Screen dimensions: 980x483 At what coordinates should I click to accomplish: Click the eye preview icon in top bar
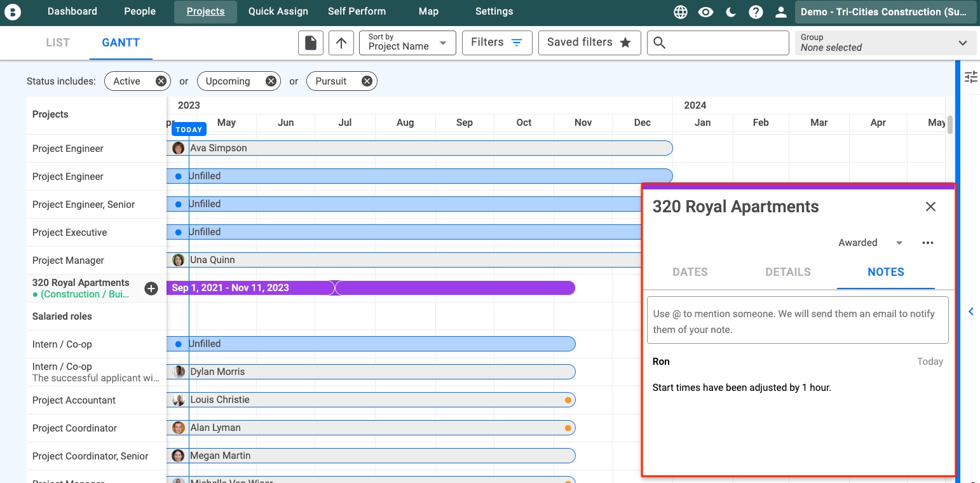click(705, 11)
